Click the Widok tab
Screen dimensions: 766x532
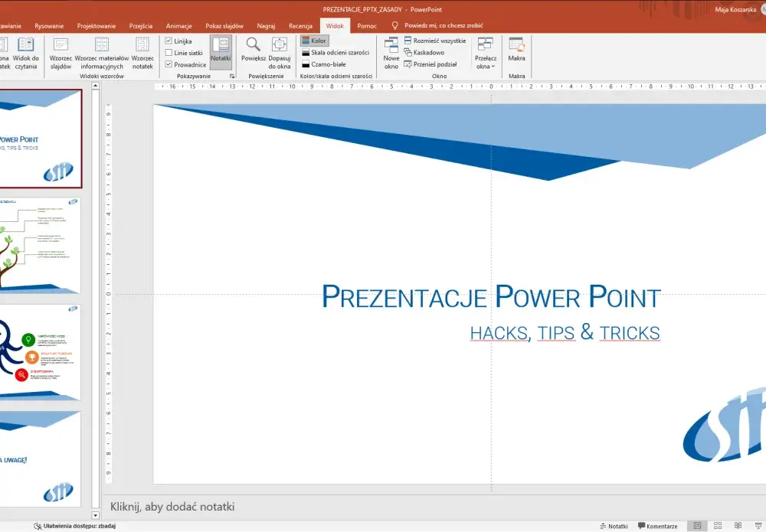pyautogui.click(x=335, y=26)
